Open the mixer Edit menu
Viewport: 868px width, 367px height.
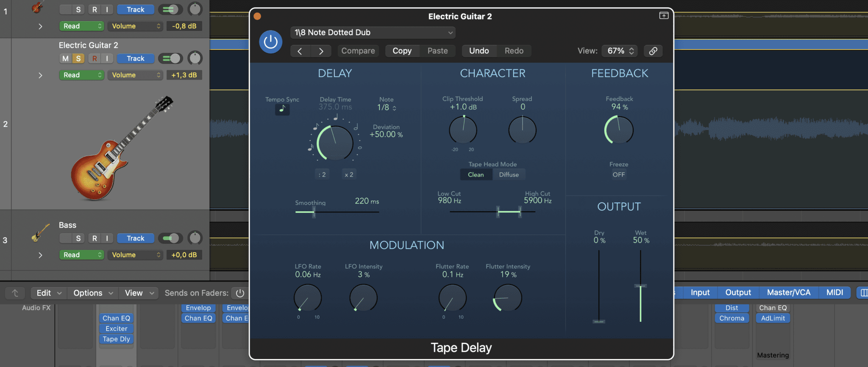(x=49, y=293)
